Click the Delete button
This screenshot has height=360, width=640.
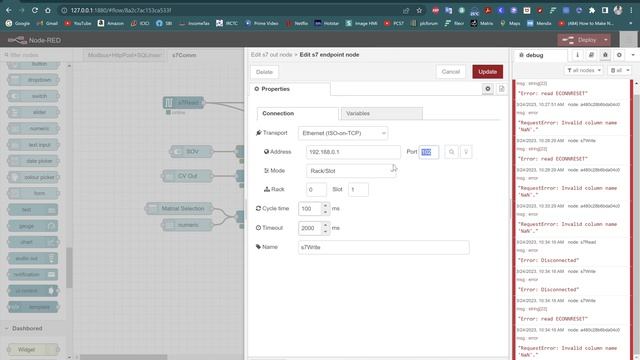[x=264, y=72]
